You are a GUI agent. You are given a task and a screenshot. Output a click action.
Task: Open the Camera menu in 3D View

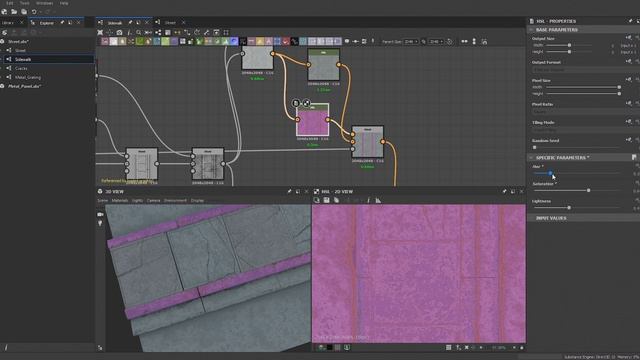click(153, 200)
